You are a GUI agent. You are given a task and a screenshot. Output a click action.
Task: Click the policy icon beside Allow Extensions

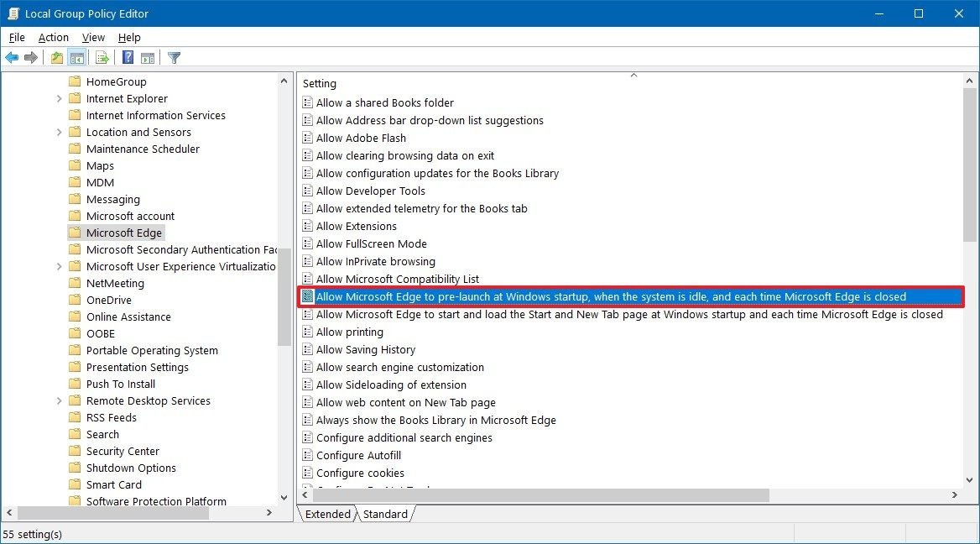(307, 226)
